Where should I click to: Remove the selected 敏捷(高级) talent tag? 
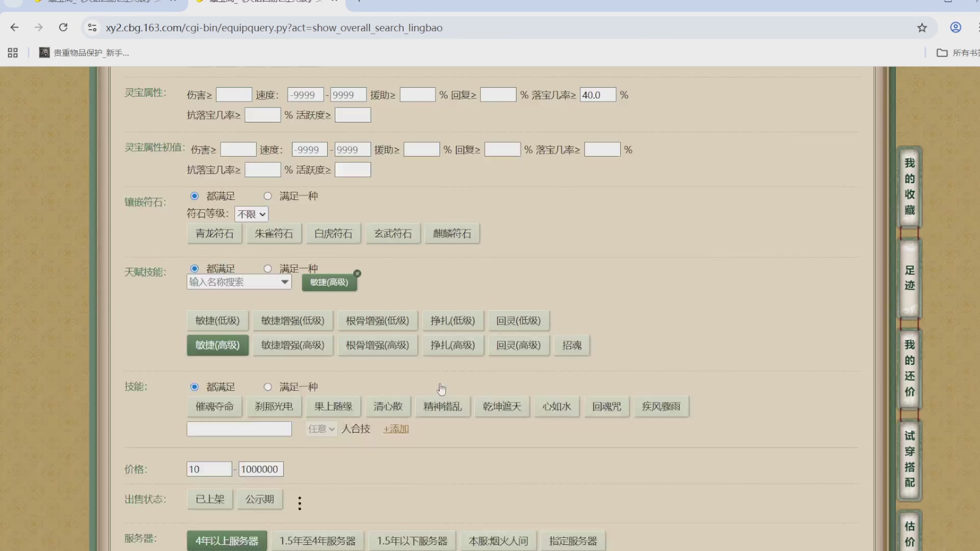[357, 273]
